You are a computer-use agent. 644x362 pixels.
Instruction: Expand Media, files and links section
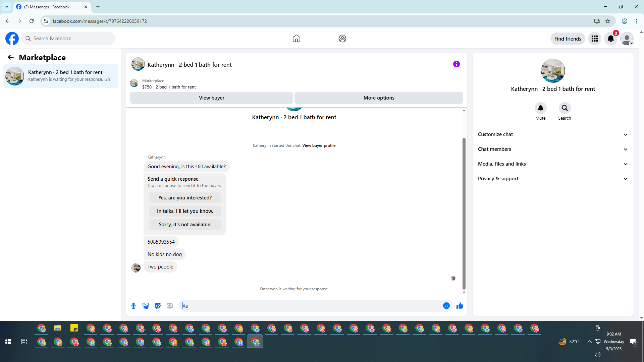553,164
